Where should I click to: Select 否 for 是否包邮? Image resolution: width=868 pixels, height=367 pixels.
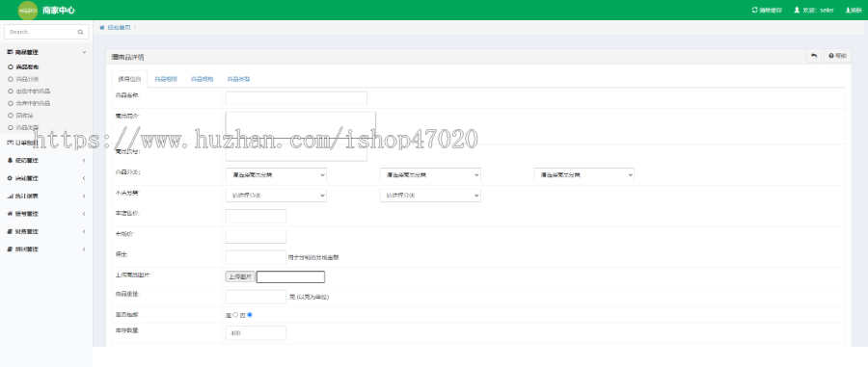coord(250,314)
